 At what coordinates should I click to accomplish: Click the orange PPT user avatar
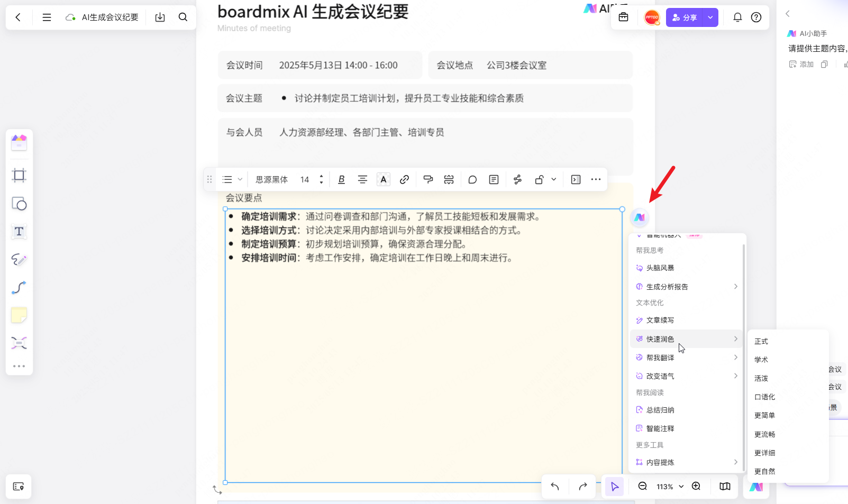point(652,17)
